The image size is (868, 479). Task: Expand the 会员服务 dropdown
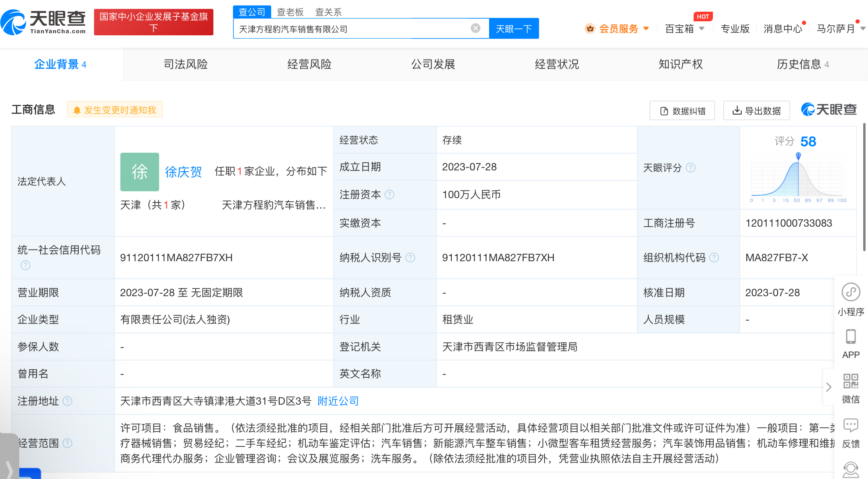[x=618, y=29]
